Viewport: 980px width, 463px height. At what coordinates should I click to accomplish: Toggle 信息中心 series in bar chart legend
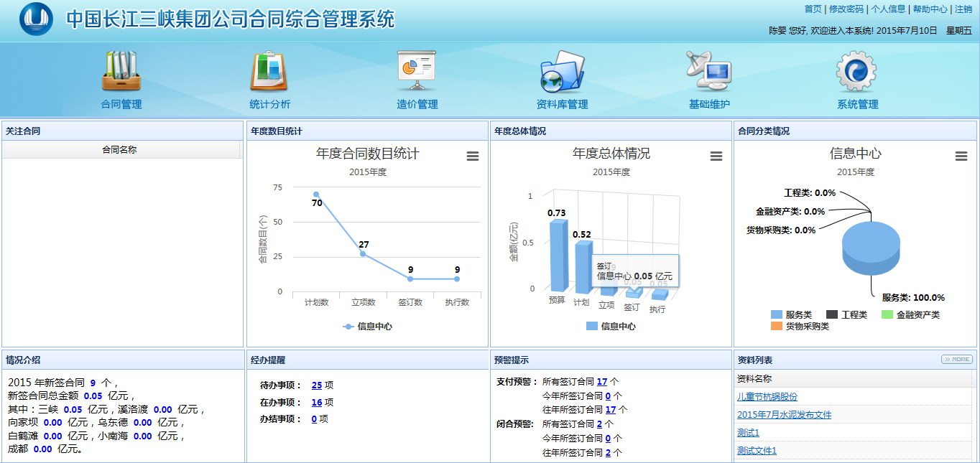click(x=611, y=327)
